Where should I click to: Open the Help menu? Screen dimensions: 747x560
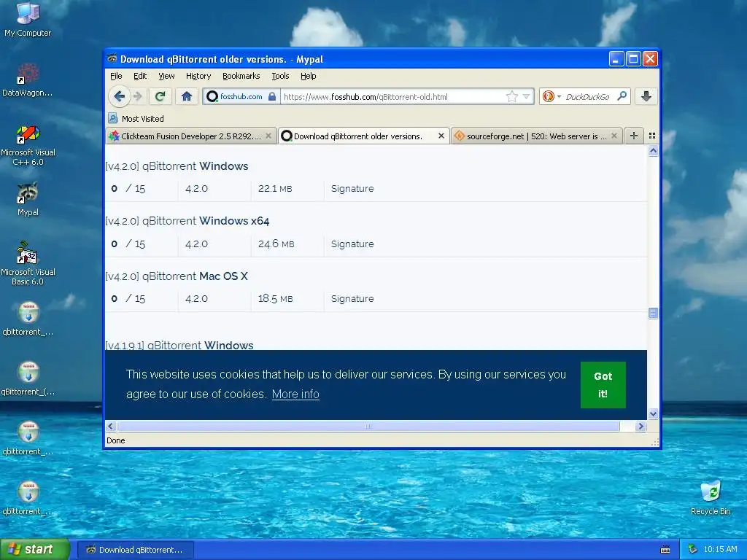pyautogui.click(x=309, y=76)
